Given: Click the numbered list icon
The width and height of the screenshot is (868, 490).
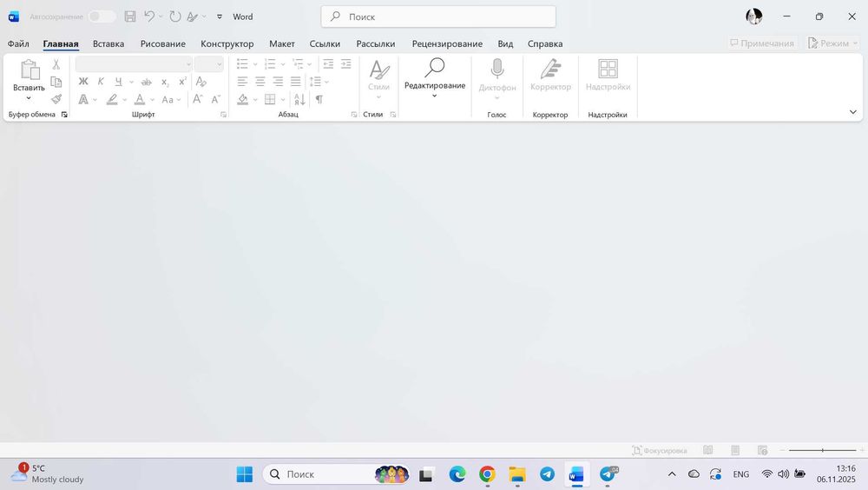Looking at the screenshot, I should click(x=270, y=63).
